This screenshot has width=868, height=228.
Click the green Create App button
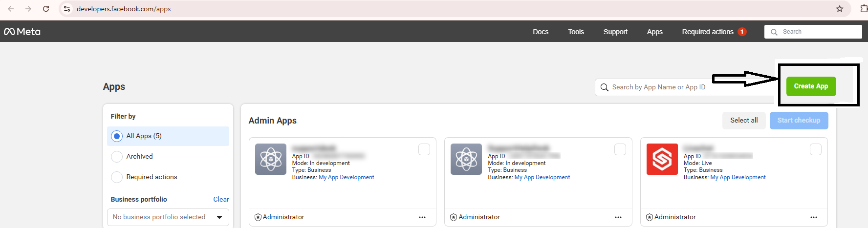coord(811,86)
